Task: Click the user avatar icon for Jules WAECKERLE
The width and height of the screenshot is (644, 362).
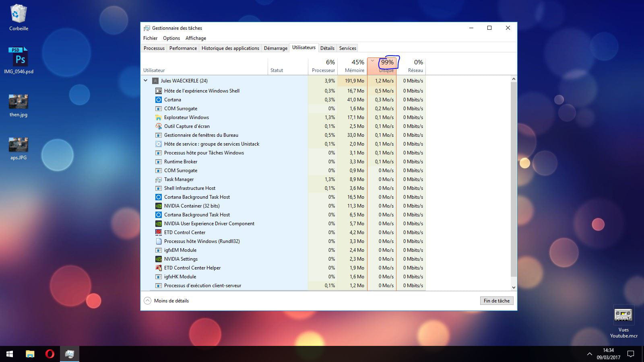Action: tap(155, 81)
